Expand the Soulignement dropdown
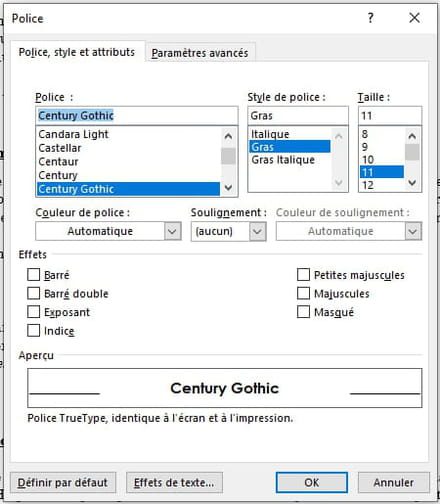The width and height of the screenshot is (440, 504). [x=229, y=231]
